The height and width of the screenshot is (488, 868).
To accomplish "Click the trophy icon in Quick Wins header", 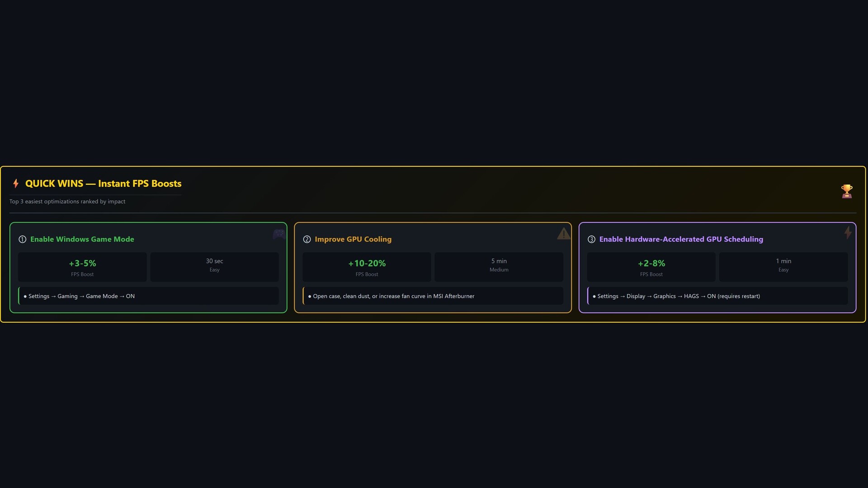I will pos(847,191).
